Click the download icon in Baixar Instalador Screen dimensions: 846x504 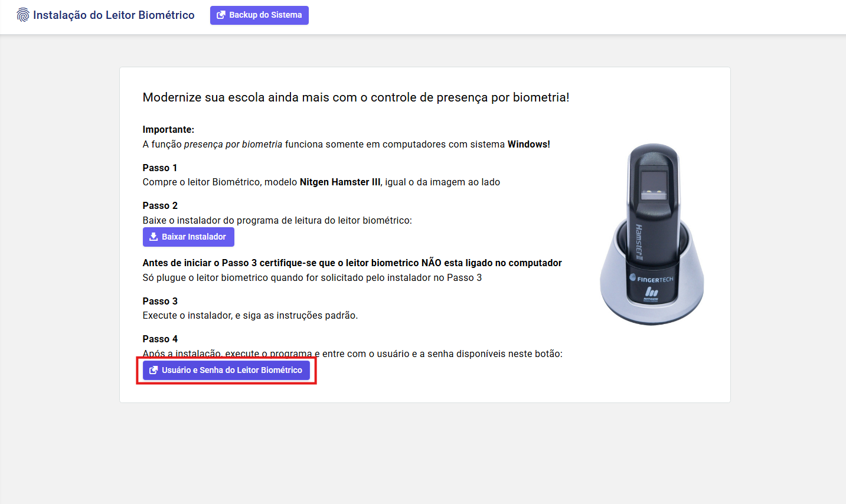153,237
